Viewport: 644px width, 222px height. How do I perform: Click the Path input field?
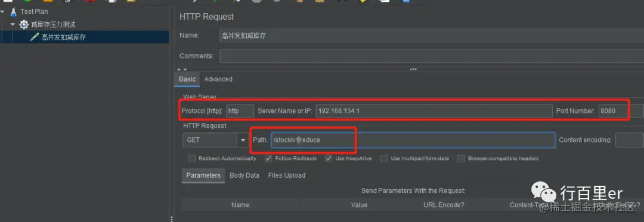413,140
